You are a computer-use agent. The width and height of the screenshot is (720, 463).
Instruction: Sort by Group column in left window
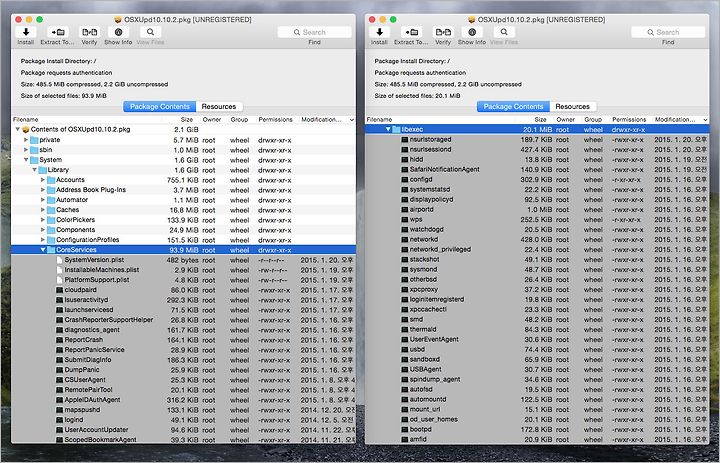[240, 119]
